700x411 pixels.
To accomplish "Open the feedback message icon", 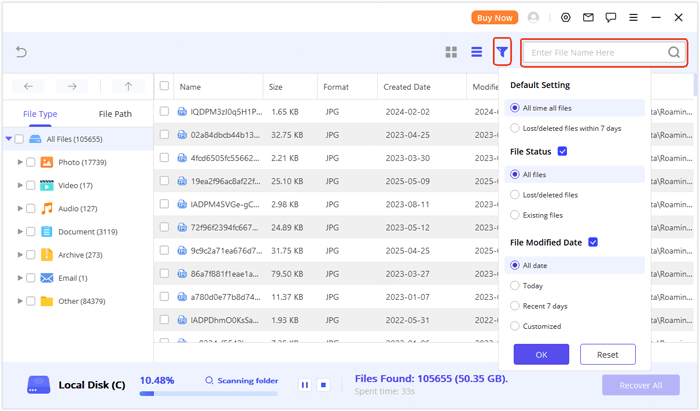I will click(611, 17).
